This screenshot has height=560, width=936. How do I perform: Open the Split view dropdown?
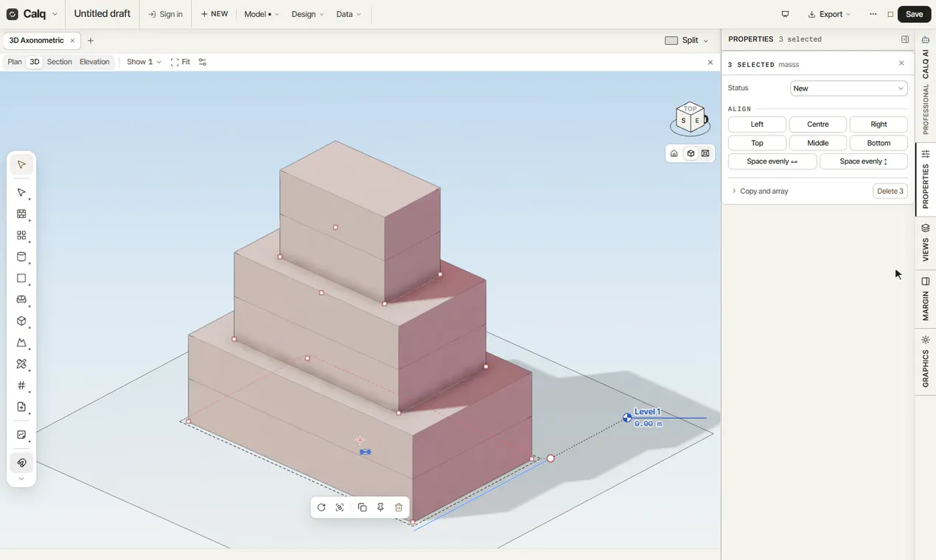pyautogui.click(x=686, y=41)
